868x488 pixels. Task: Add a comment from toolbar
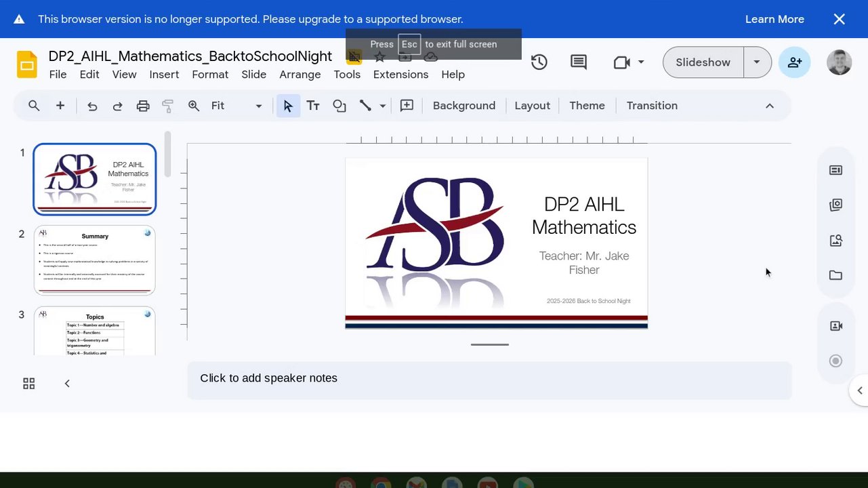pyautogui.click(x=407, y=106)
